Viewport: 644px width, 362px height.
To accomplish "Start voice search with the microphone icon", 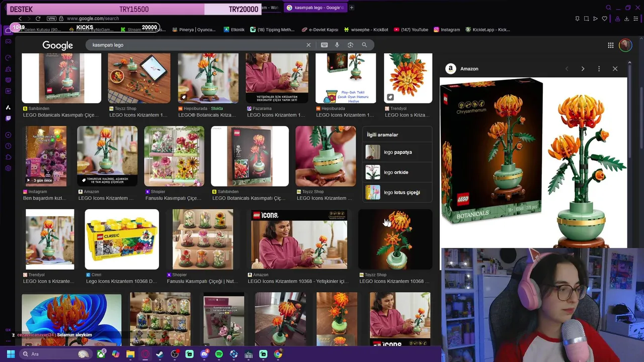I will tap(337, 45).
